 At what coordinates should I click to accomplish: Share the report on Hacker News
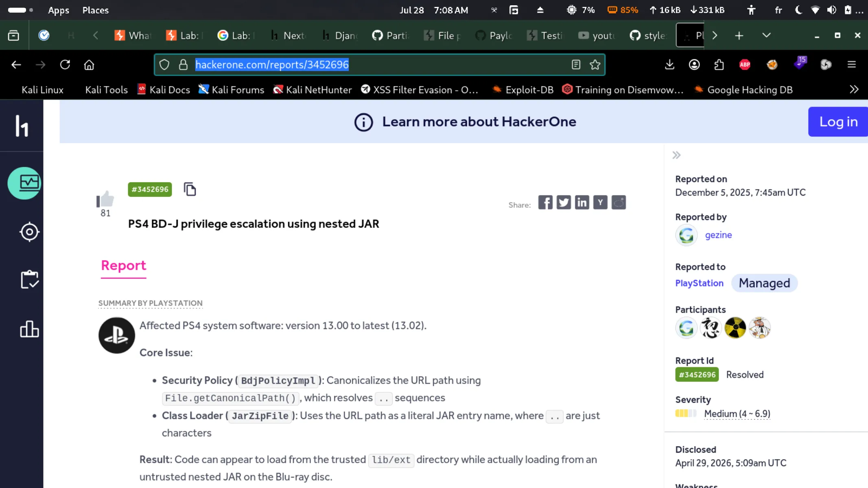click(x=600, y=203)
